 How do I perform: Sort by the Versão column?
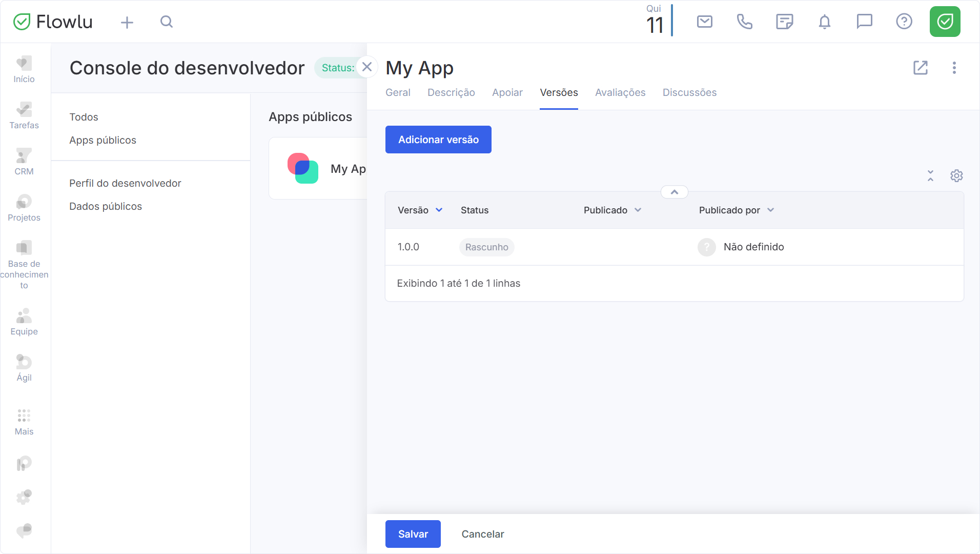click(420, 210)
